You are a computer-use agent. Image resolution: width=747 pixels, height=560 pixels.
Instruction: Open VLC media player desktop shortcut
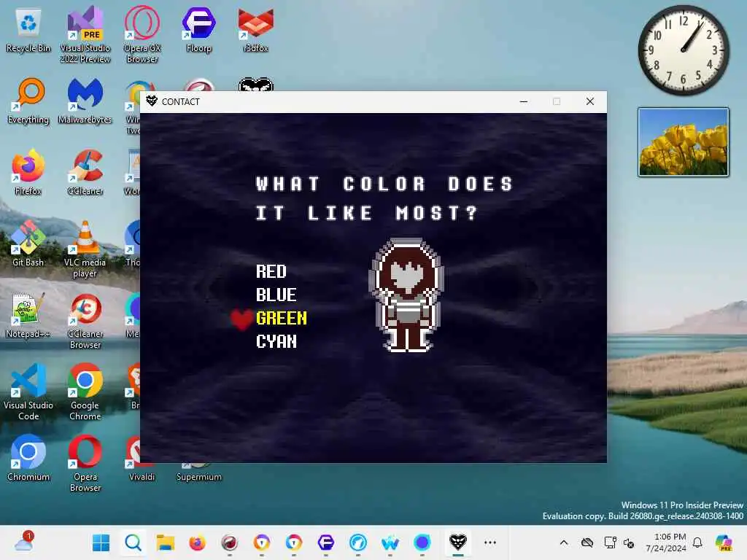[x=85, y=249]
